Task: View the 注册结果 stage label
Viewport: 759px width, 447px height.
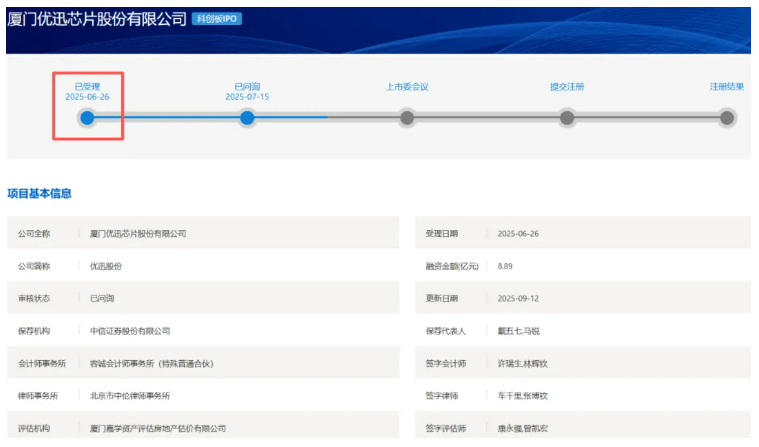Action: (727, 87)
